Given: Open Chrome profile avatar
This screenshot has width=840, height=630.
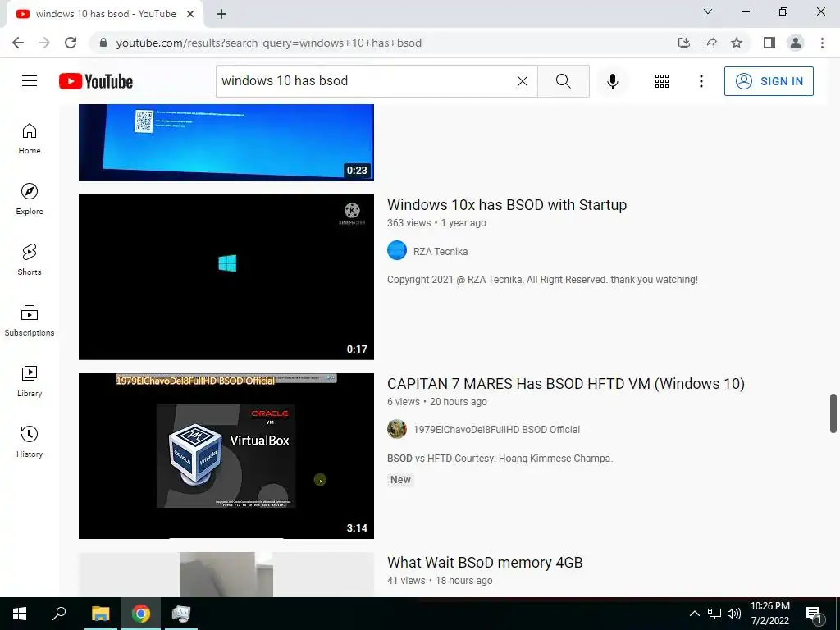Looking at the screenshot, I should click(x=796, y=43).
